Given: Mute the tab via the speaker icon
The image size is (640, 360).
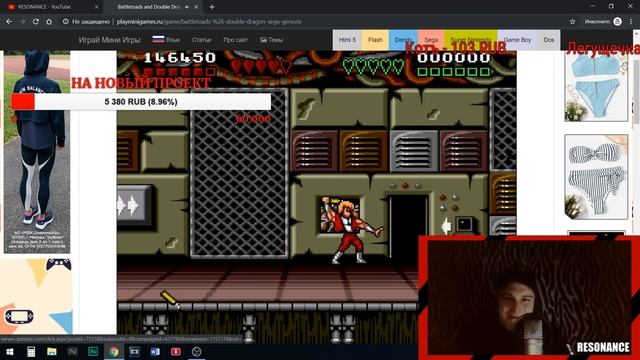Looking at the screenshot, I should pyautogui.click(x=187, y=7).
